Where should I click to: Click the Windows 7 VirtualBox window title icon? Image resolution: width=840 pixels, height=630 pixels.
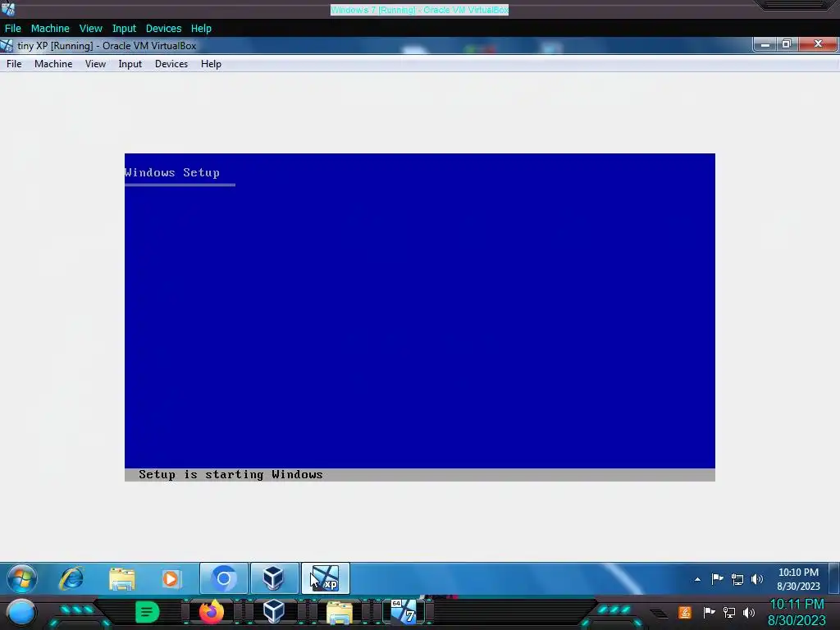pos(8,9)
